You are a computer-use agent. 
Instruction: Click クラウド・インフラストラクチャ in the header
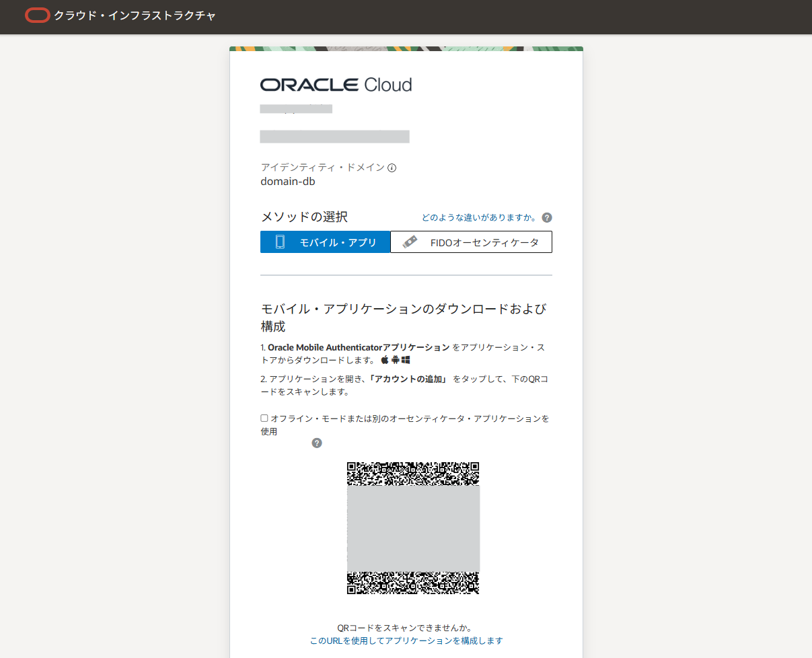[x=135, y=15]
